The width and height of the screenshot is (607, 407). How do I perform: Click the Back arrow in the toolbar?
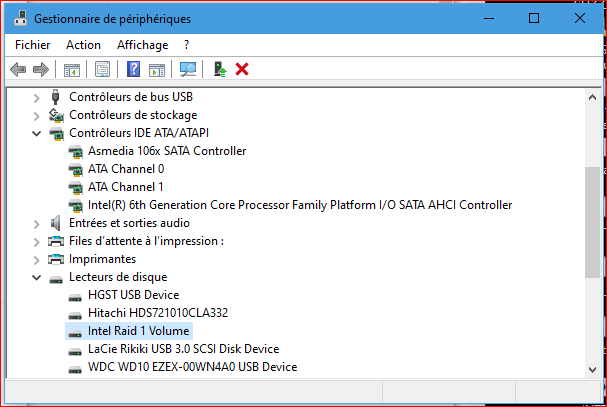(17, 69)
